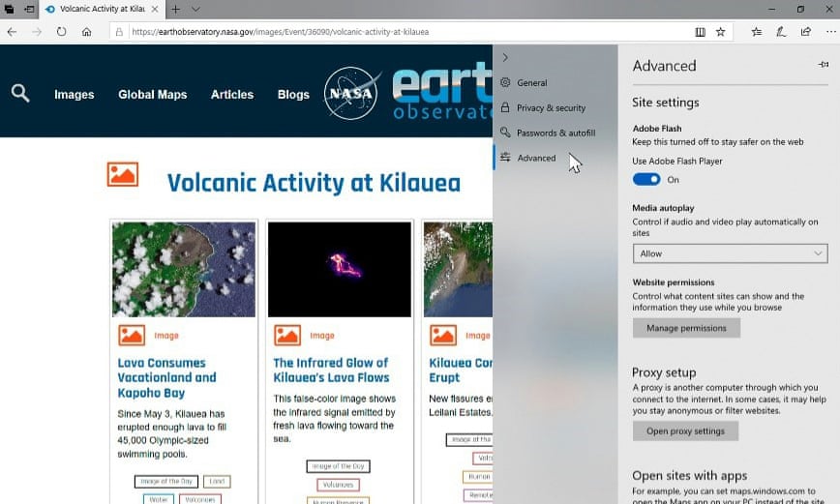
Task: Open Reading view icon in address bar
Action: point(700,32)
